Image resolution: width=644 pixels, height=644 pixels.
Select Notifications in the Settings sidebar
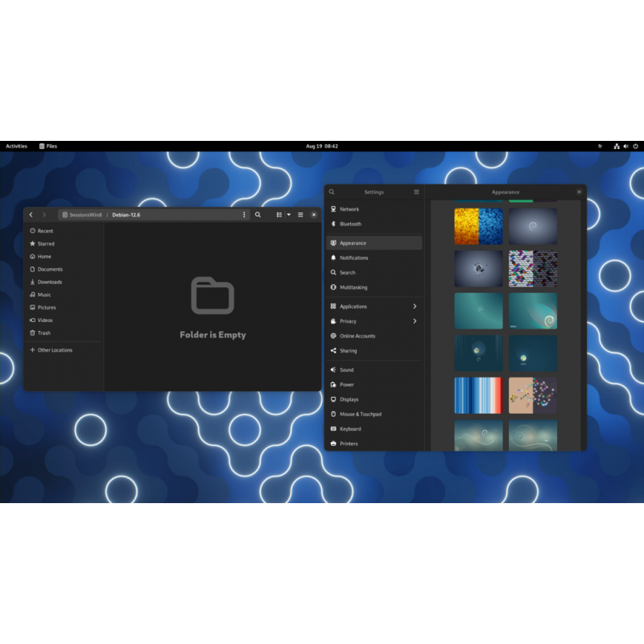pyautogui.click(x=353, y=258)
